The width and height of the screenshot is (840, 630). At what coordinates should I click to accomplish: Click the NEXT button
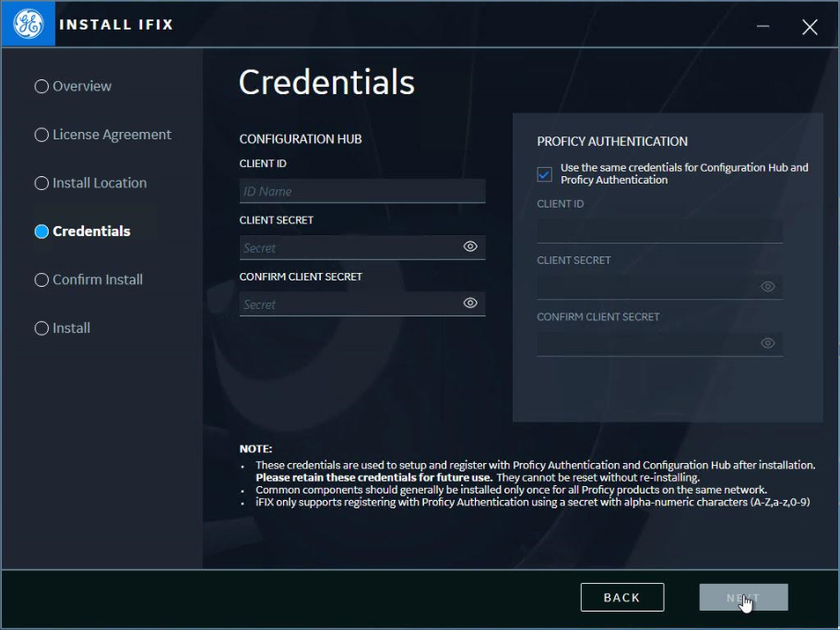click(743, 598)
